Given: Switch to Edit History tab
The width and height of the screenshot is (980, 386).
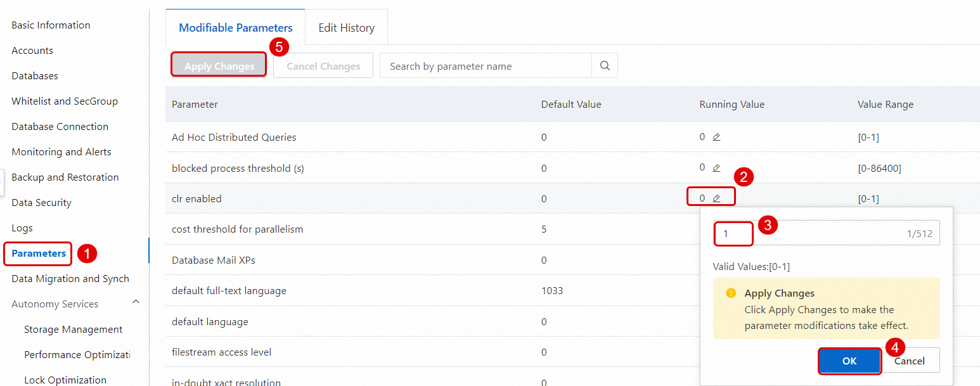Looking at the screenshot, I should pos(346,28).
